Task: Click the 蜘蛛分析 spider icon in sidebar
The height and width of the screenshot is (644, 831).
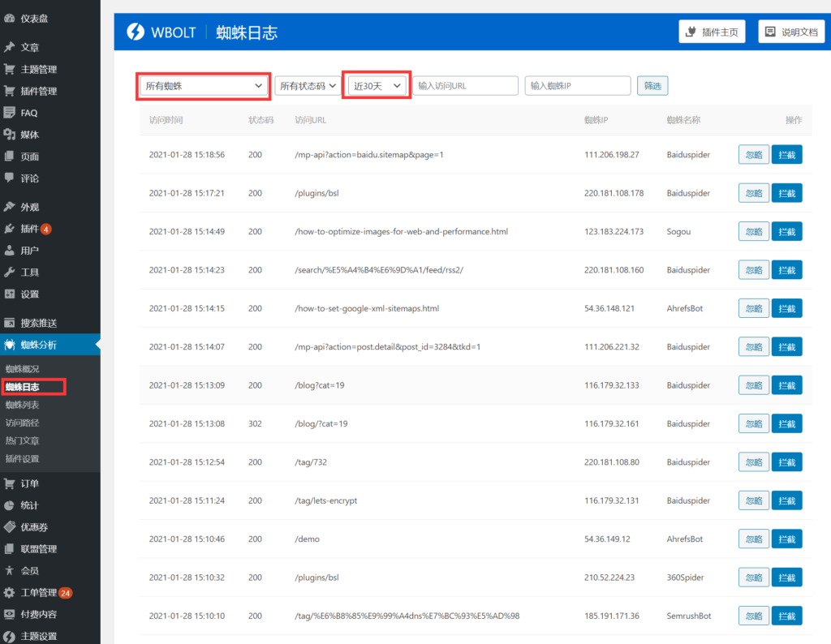Action: coord(9,345)
